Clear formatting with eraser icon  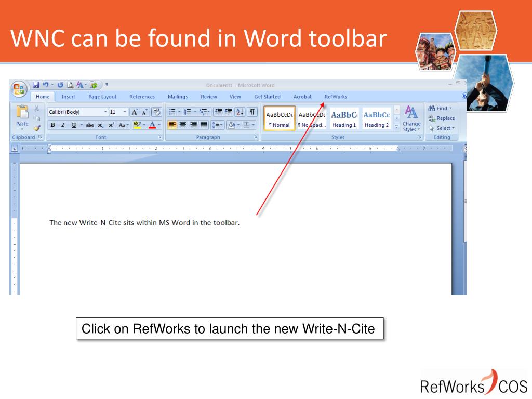(x=157, y=112)
